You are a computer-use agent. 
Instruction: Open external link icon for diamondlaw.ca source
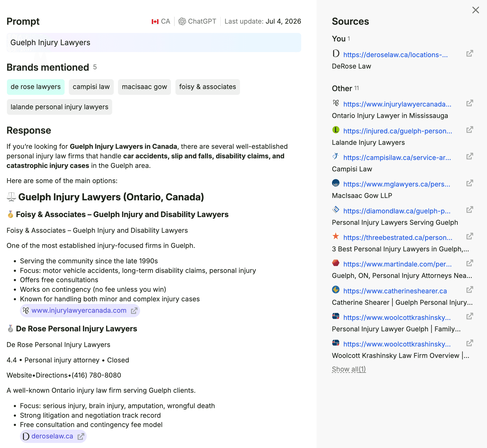point(470,210)
